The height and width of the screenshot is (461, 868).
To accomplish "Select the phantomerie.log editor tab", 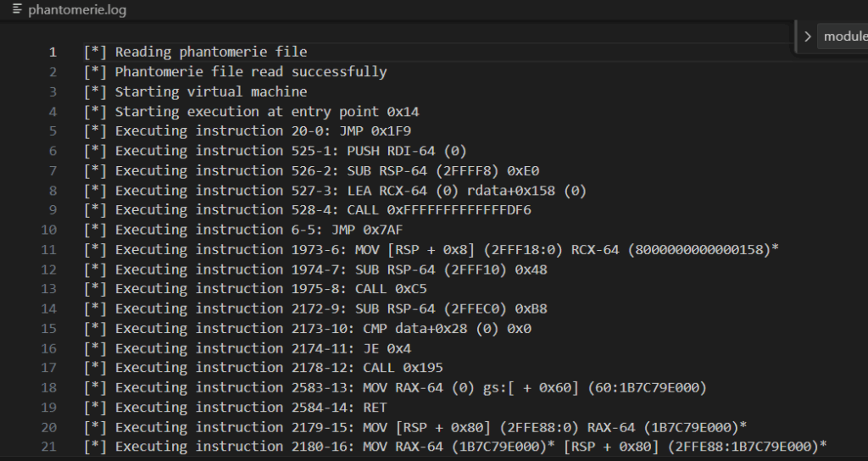I will coord(68,10).
